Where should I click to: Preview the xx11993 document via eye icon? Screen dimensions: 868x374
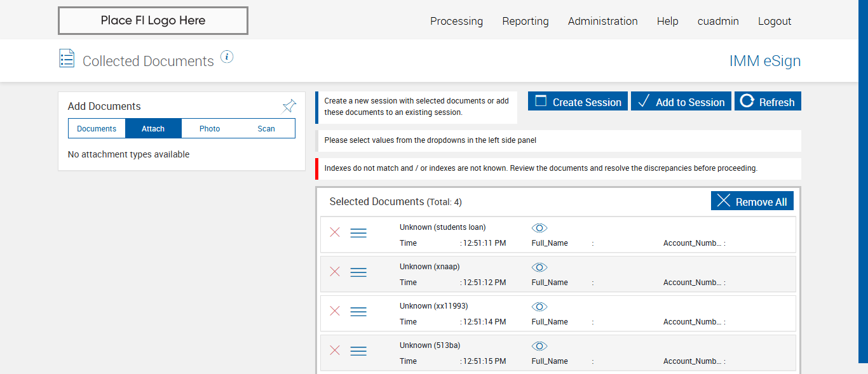(x=539, y=307)
